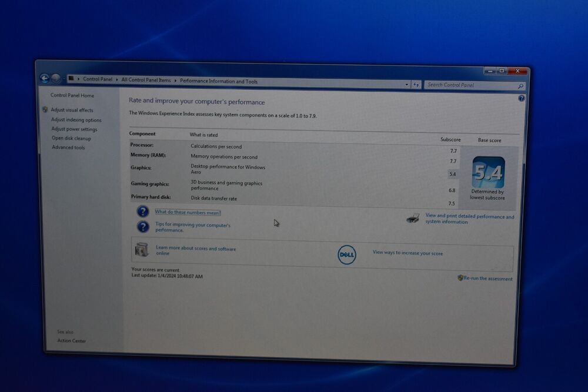The height and width of the screenshot is (392, 588).
Task: Open Control Panel Home
Action: tap(72, 95)
